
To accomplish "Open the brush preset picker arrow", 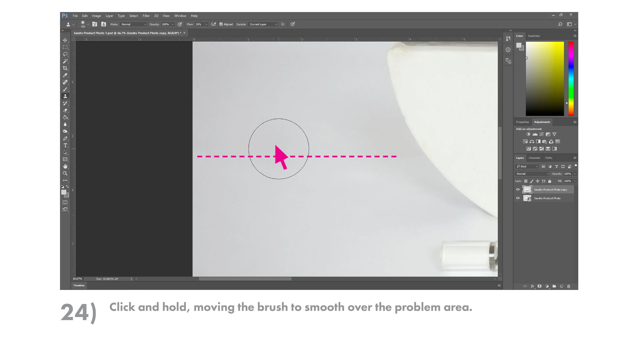I will tap(88, 24).
